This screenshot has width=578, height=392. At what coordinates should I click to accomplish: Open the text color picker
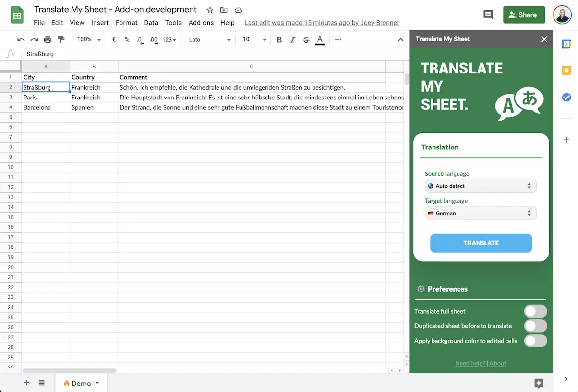tap(320, 40)
